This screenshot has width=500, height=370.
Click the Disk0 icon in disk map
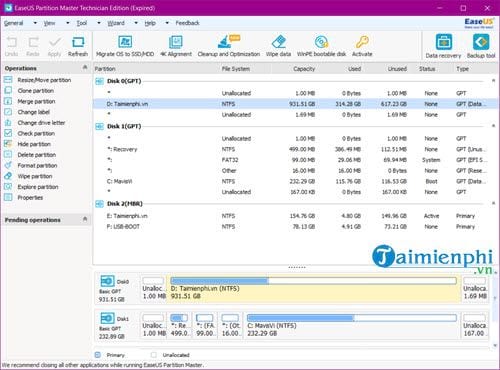tap(107, 281)
